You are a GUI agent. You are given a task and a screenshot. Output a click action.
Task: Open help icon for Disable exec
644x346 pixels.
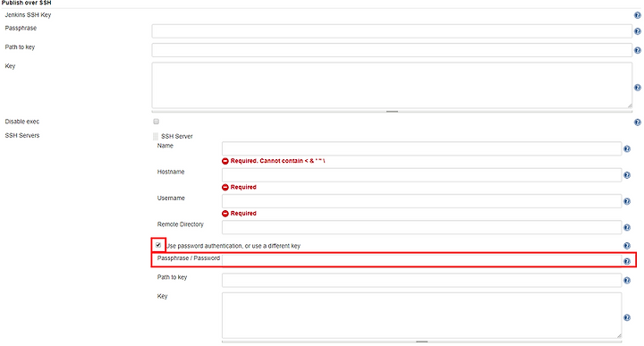[638, 122]
